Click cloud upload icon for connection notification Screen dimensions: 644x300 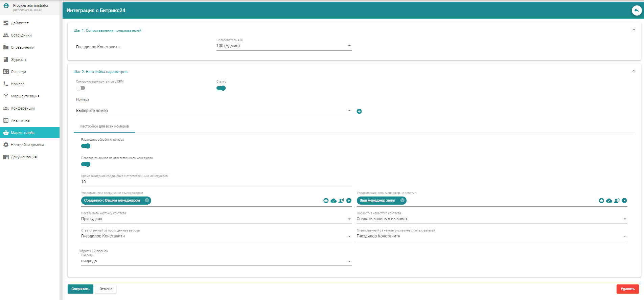click(326, 201)
